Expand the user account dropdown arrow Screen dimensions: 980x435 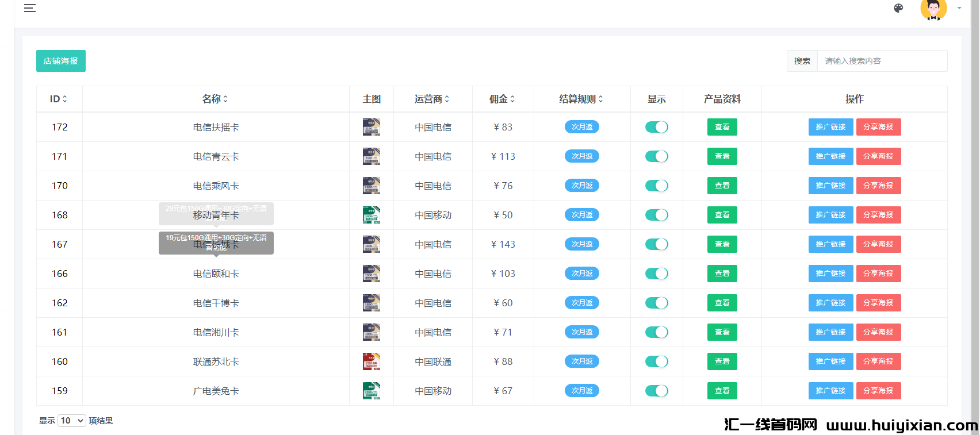[x=959, y=8]
